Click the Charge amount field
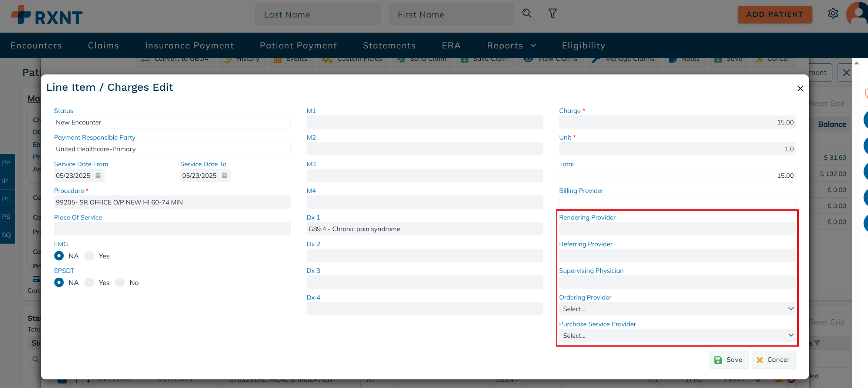Image resolution: width=868 pixels, height=388 pixels. [x=677, y=122]
